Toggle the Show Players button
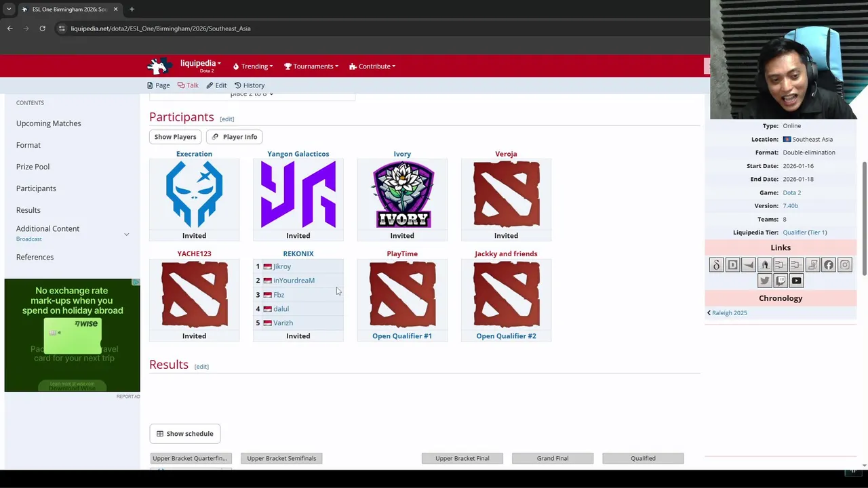 175,137
